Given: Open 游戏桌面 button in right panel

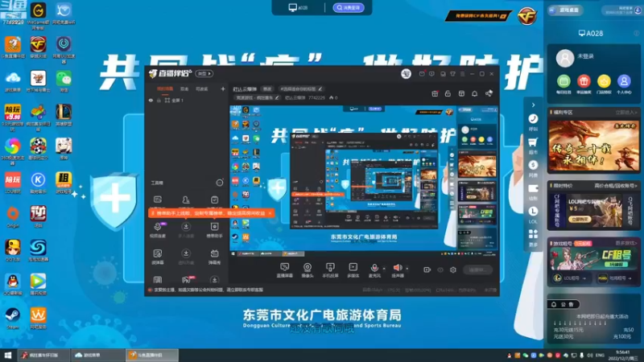Looking at the screenshot, I should (x=566, y=10).
